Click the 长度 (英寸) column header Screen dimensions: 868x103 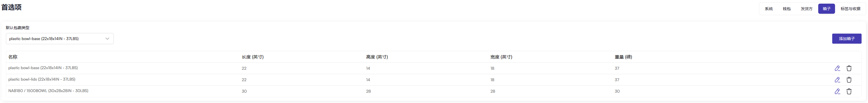tap(252, 57)
